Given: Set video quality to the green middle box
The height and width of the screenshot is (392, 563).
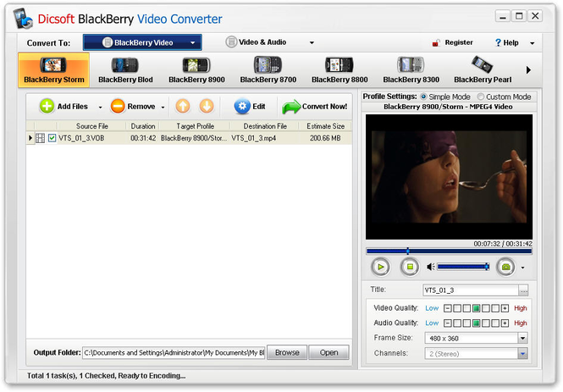Looking at the screenshot, I should click(476, 308).
